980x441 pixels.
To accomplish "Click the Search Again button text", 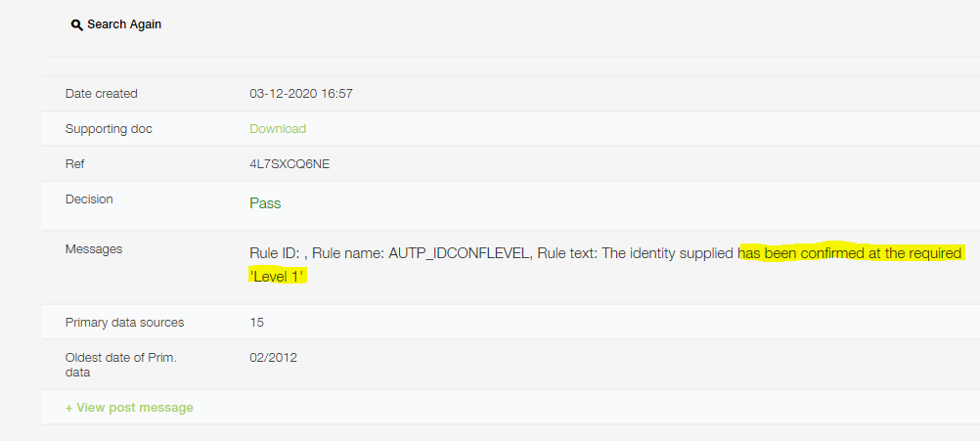I will pyautogui.click(x=124, y=24).
